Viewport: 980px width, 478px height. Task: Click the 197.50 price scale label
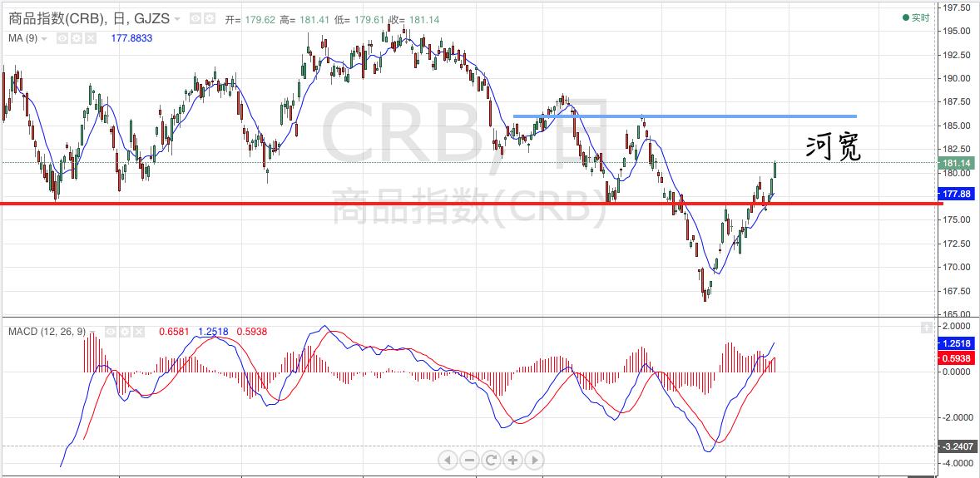pos(958,7)
